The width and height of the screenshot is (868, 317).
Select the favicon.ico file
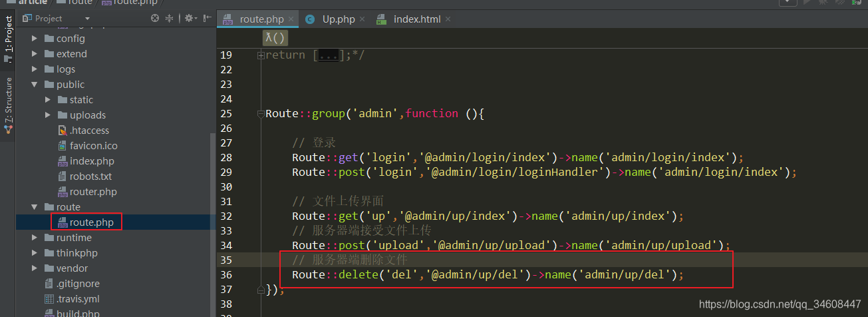pyautogui.click(x=94, y=146)
